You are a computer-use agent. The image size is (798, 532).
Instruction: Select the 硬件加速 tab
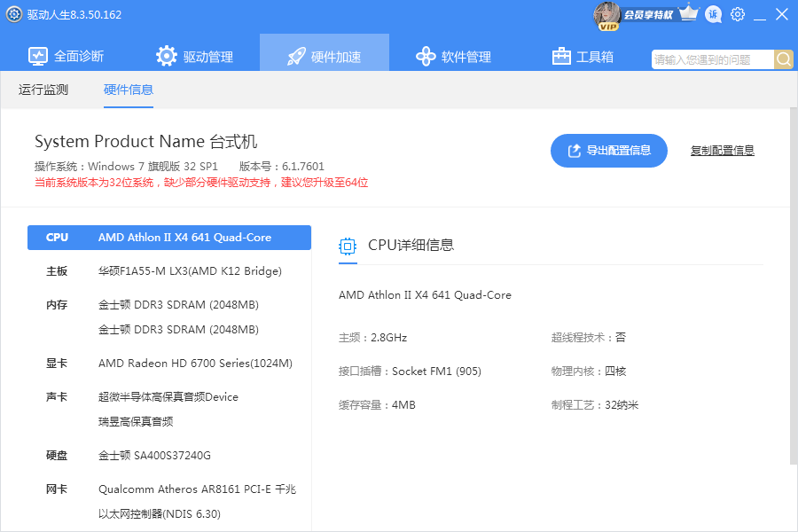pos(325,52)
